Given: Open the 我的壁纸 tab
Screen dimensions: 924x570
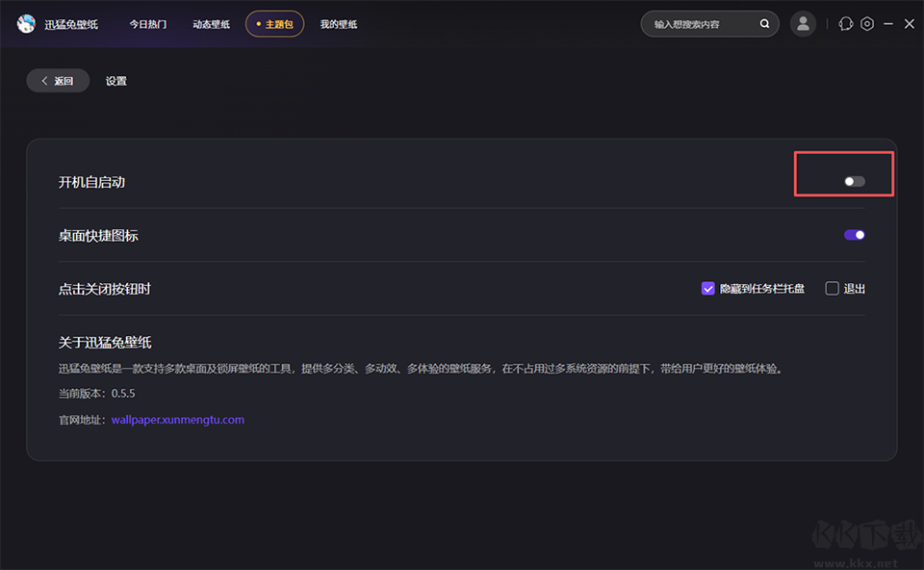Looking at the screenshot, I should tap(339, 24).
